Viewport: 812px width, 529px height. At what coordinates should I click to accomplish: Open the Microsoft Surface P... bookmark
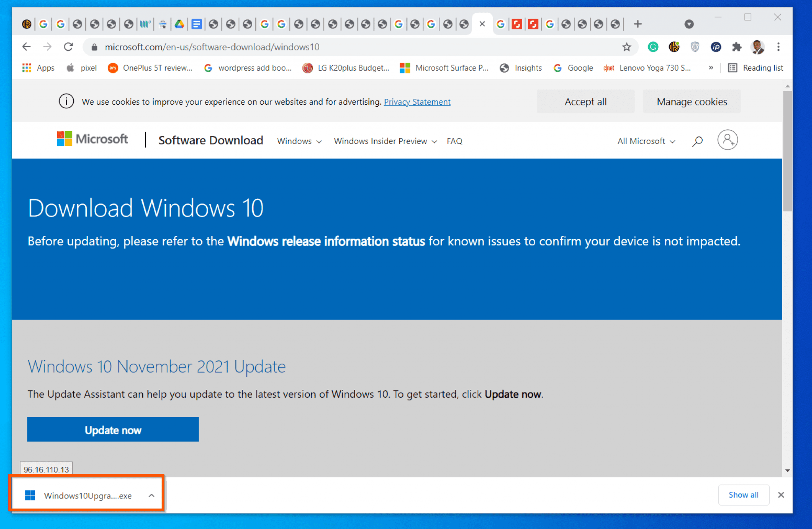click(x=444, y=68)
